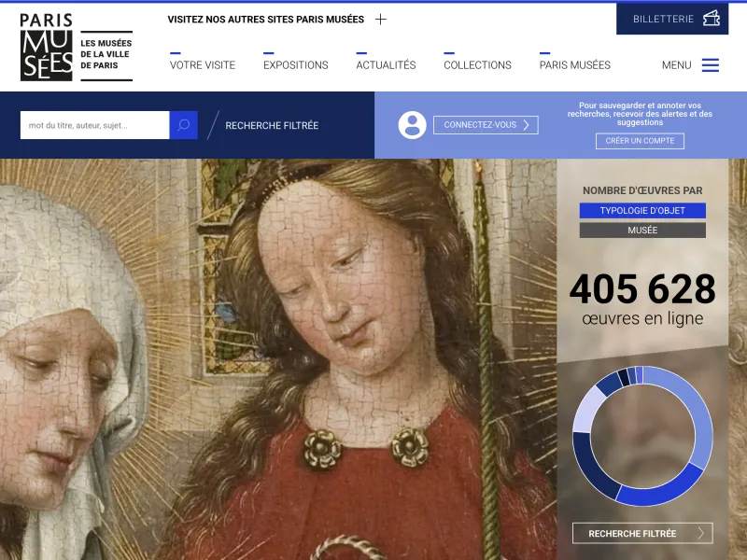Go to Actualités section
Image resolution: width=747 pixels, height=560 pixels.
point(386,65)
